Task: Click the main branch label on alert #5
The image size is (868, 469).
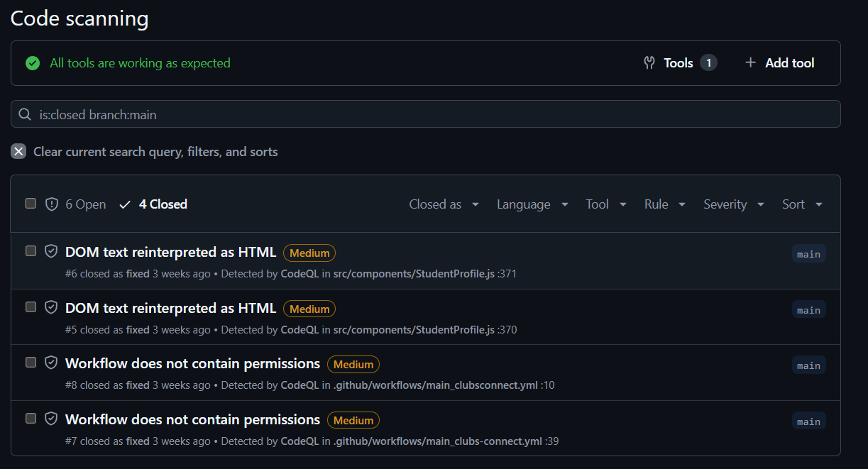Action: click(809, 310)
